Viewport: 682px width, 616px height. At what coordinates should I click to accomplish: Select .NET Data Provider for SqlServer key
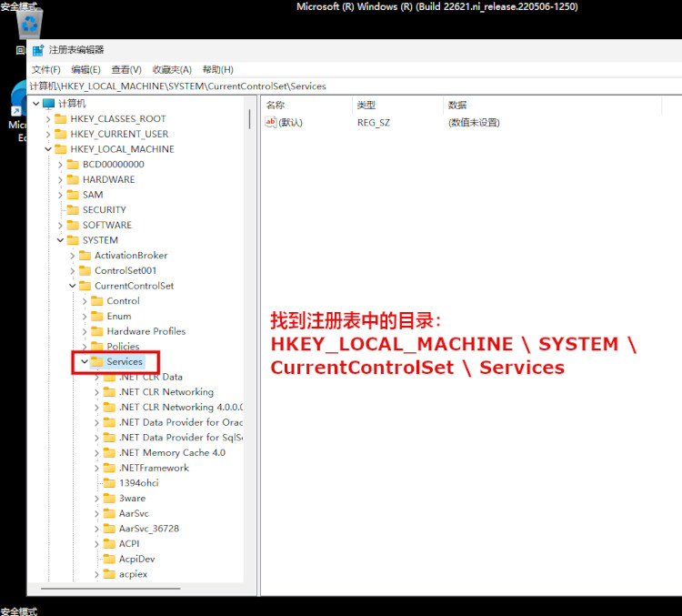pyautogui.click(x=181, y=438)
